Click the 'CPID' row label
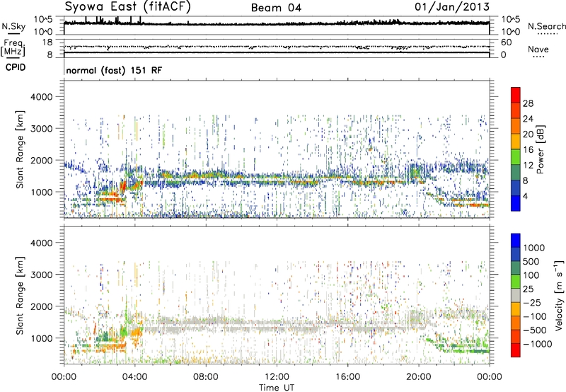Screen dimensions: 566x392 pyautogui.click(x=16, y=67)
